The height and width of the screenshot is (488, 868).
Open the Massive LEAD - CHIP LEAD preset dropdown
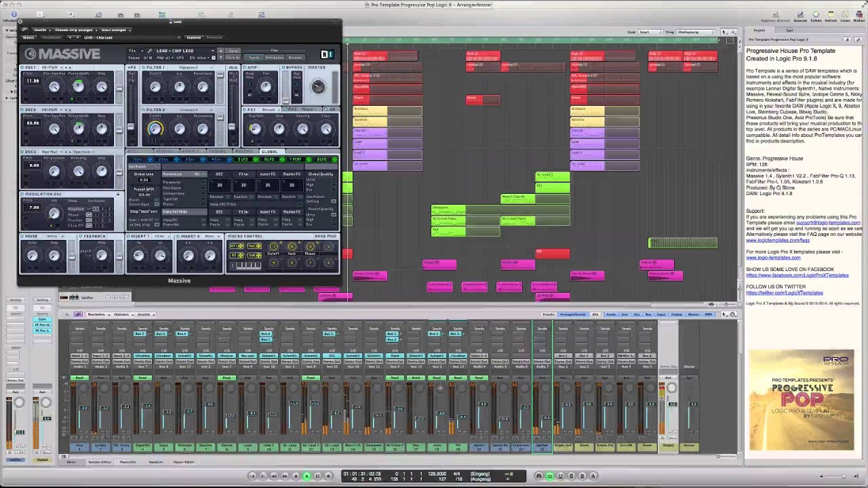click(185, 50)
